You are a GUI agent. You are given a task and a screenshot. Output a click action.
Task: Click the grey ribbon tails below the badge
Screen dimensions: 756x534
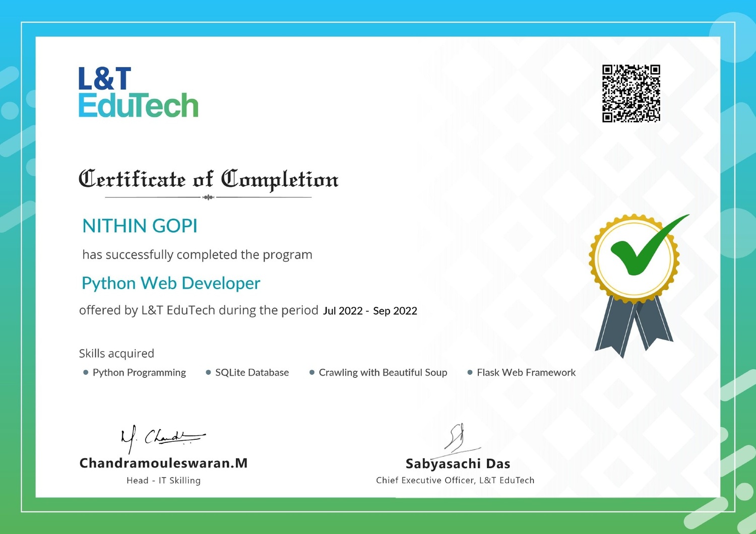pyautogui.click(x=634, y=325)
